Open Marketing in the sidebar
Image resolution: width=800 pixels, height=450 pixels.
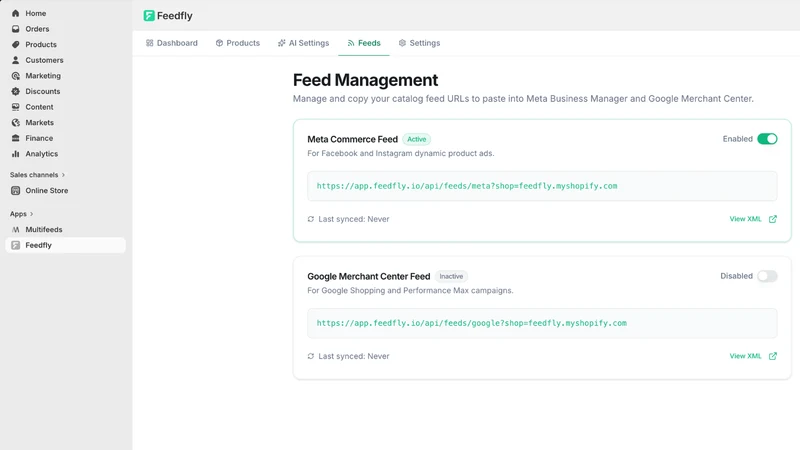[x=65, y=76]
